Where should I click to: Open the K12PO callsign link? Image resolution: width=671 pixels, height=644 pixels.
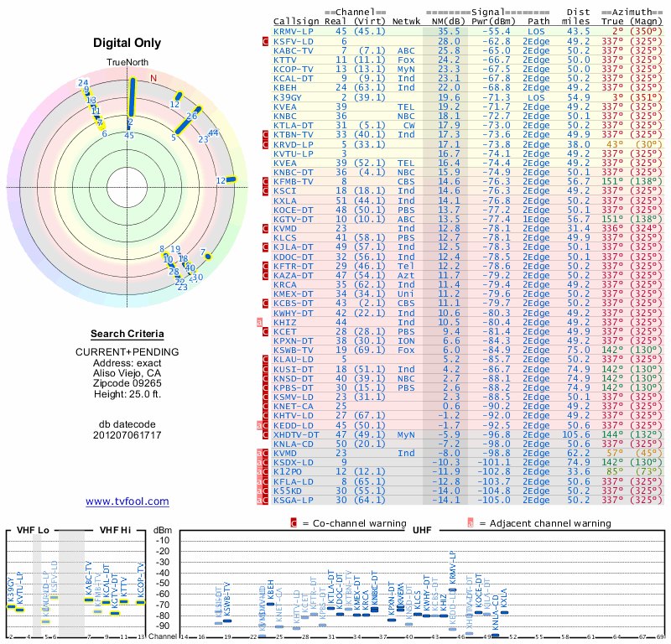[x=288, y=472]
